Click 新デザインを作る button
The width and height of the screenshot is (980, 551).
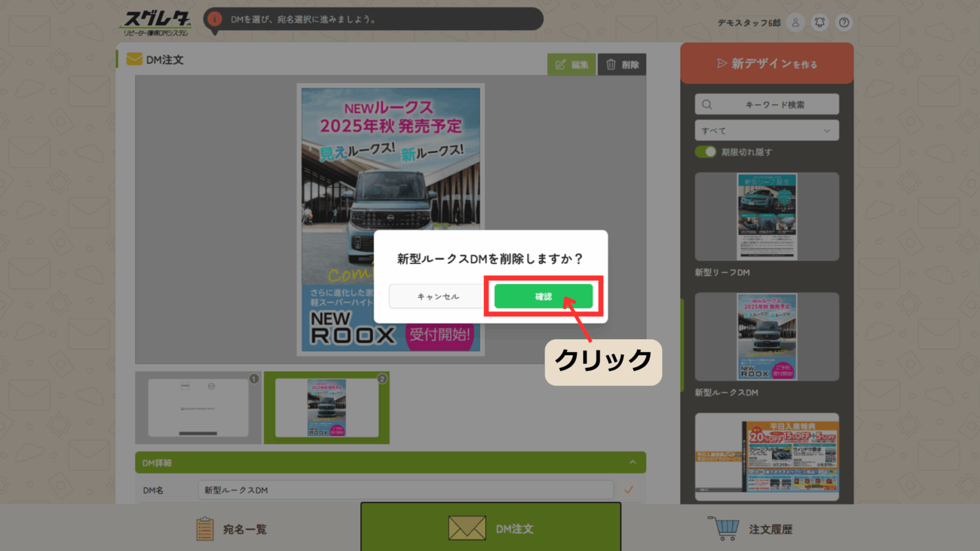pos(766,64)
